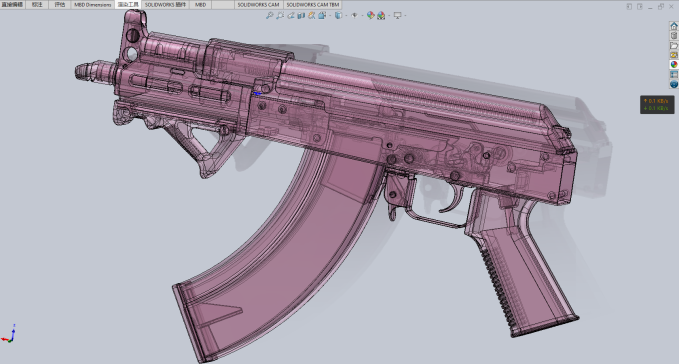
Task: Open the View Palette task pane icon
Action: tap(673, 55)
